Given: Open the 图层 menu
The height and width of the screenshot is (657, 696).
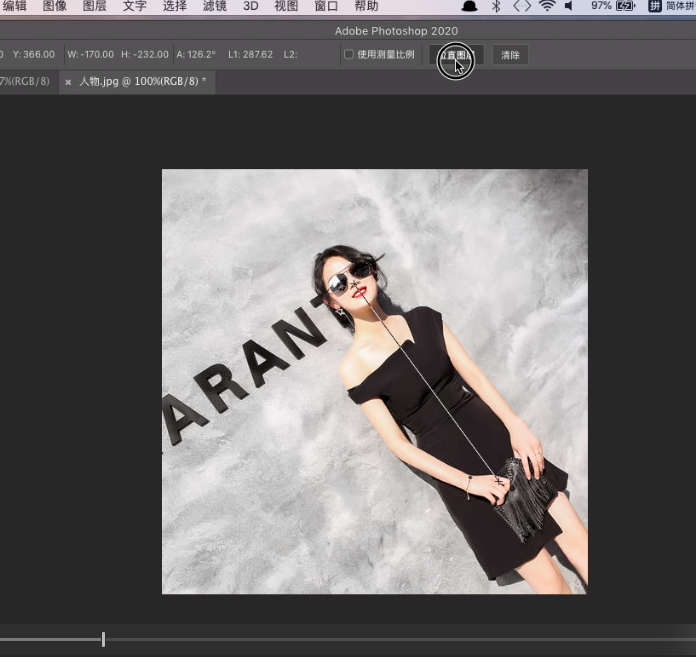Looking at the screenshot, I should (95, 6).
